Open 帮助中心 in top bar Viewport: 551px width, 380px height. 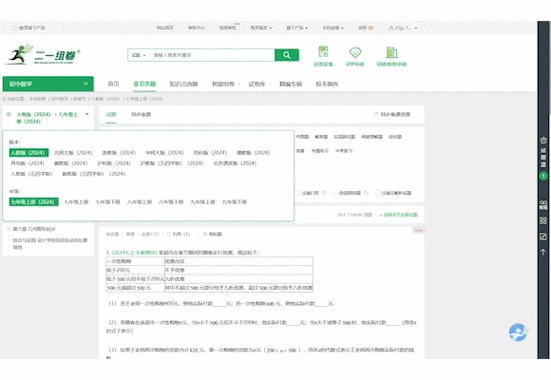coord(196,28)
